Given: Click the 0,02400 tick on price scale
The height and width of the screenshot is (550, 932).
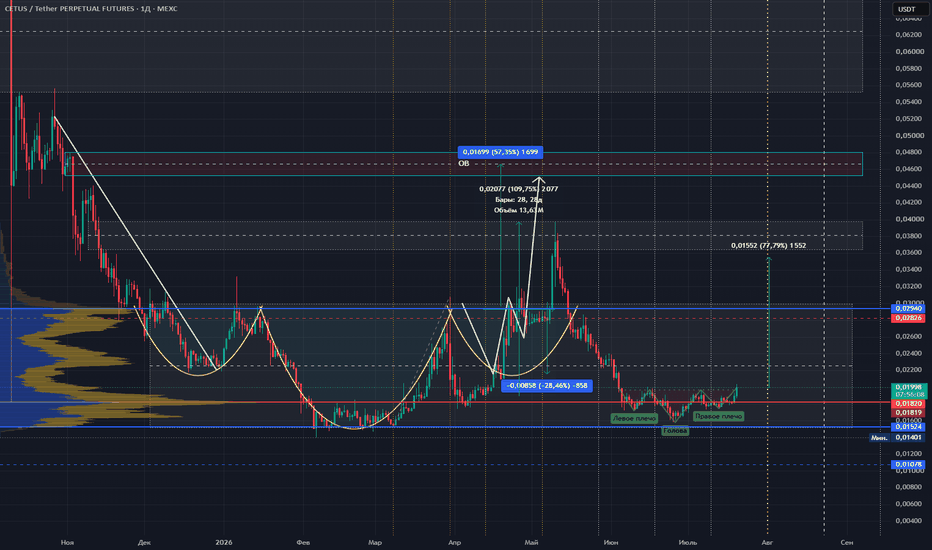Looking at the screenshot, I should point(909,353).
